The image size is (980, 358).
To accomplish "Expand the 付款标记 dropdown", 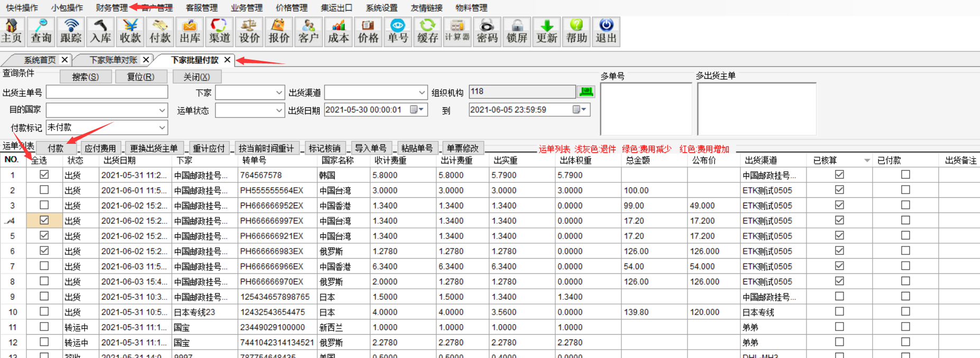I will tap(162, 127).
